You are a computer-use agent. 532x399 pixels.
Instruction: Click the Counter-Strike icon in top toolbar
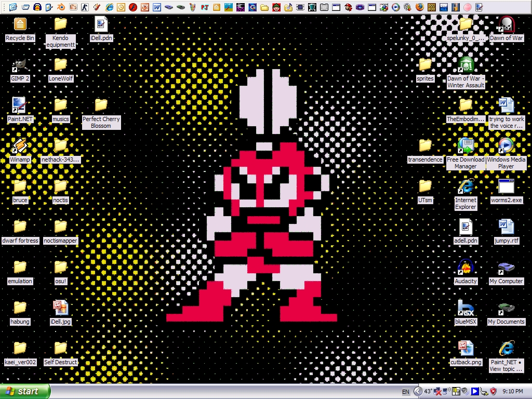(85, 7)
